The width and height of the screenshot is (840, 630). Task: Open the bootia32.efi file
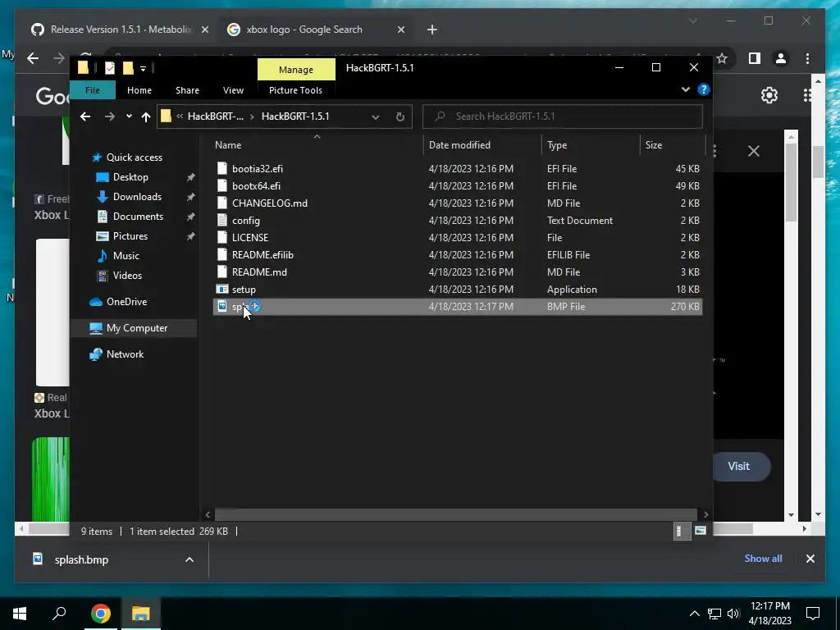pos(257,169)
